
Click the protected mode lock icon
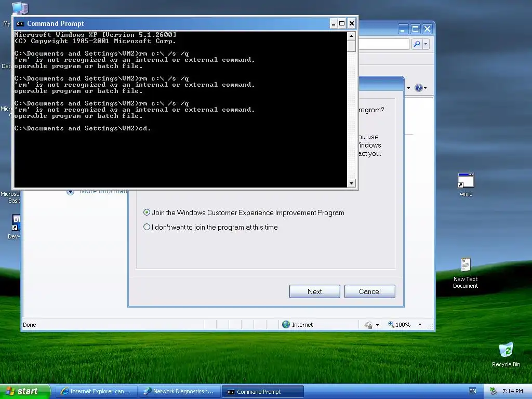pyautogui.click(x=368, y=325)
